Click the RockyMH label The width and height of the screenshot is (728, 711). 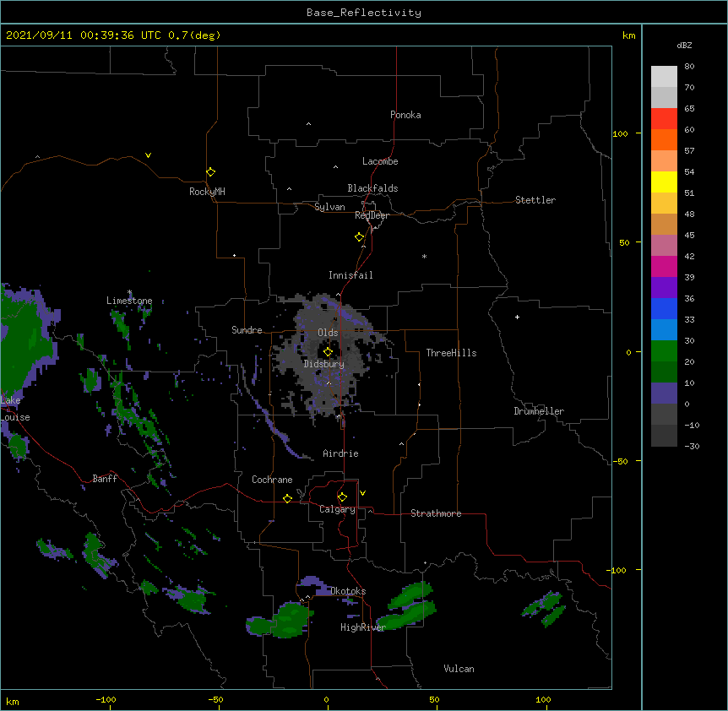207,192
